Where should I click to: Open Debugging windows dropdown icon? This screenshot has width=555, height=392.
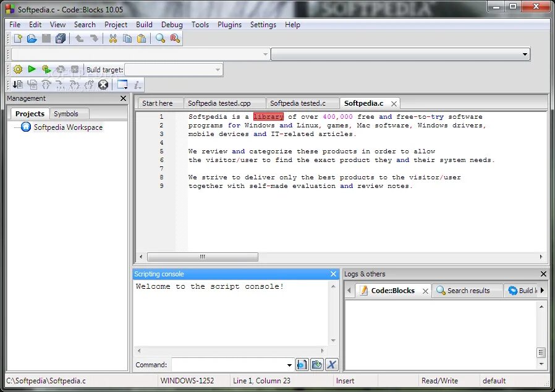[122, 85]
